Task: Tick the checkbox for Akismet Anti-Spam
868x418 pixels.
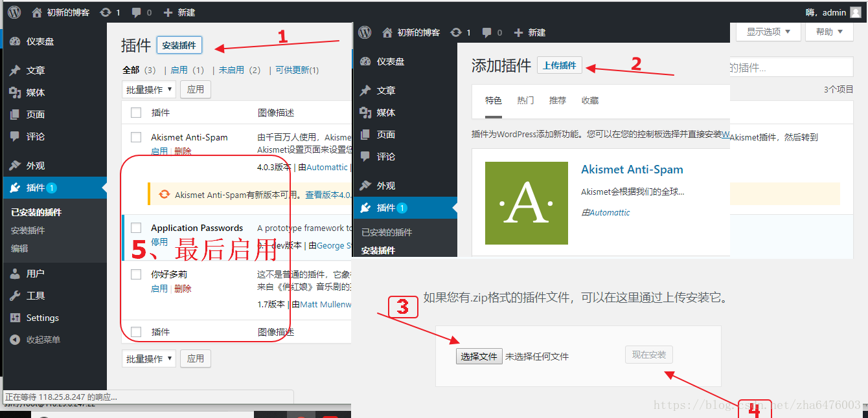Action: (x=136, y=137)
